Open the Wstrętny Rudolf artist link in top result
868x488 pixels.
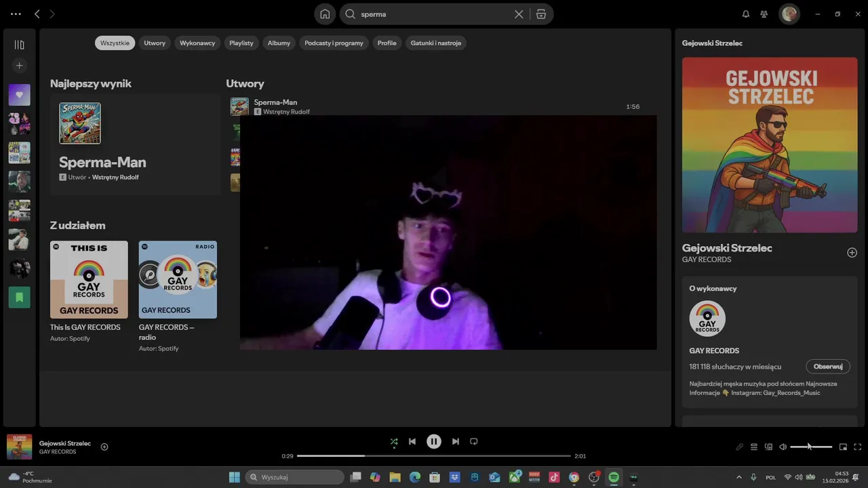(x=115, y=177)
